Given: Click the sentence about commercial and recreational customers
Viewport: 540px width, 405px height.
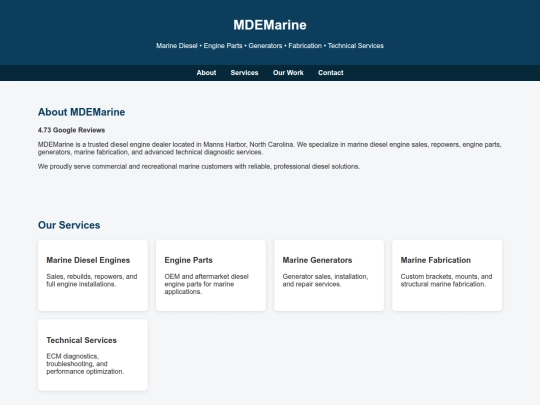Looking at the screenshot, I should (x=199, y=167).
